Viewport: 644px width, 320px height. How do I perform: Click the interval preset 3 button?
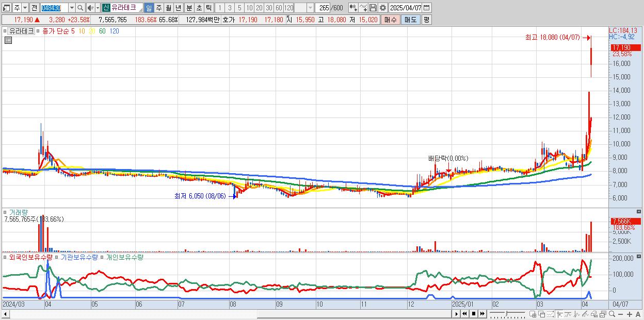tap(229, 8)
